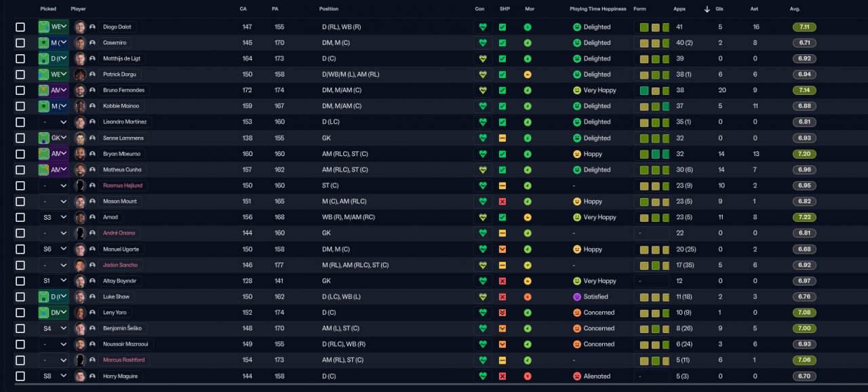Click Kobbie Mainoo's green sharpness check icon
This screenshot has height=392, width=868.
pyautogui.click(x=502, y=106)
